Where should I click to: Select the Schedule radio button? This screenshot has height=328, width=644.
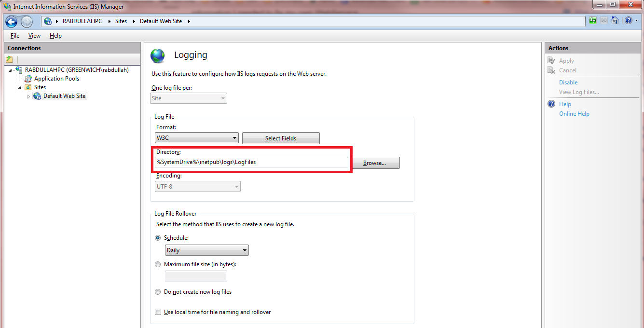(158, 238)
